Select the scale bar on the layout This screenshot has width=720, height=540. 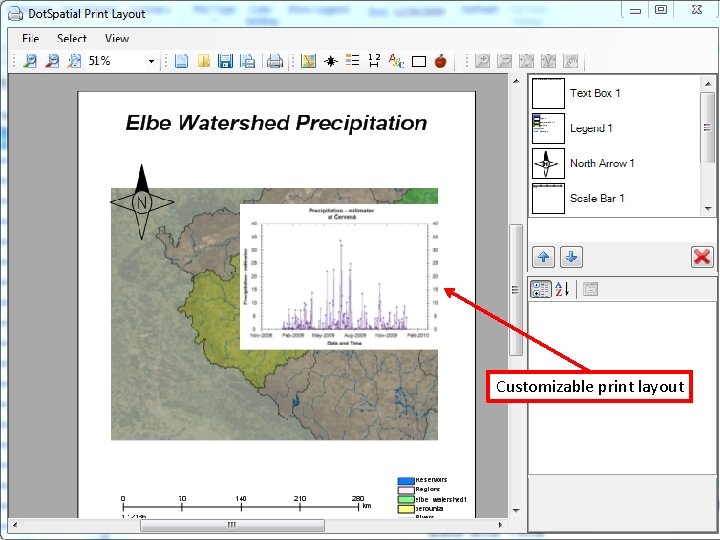coord(247,505)
